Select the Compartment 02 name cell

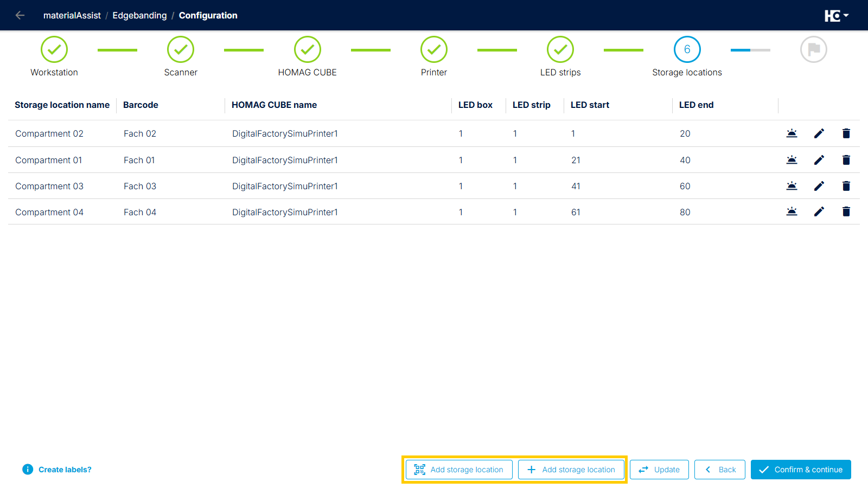coord(49,133)
